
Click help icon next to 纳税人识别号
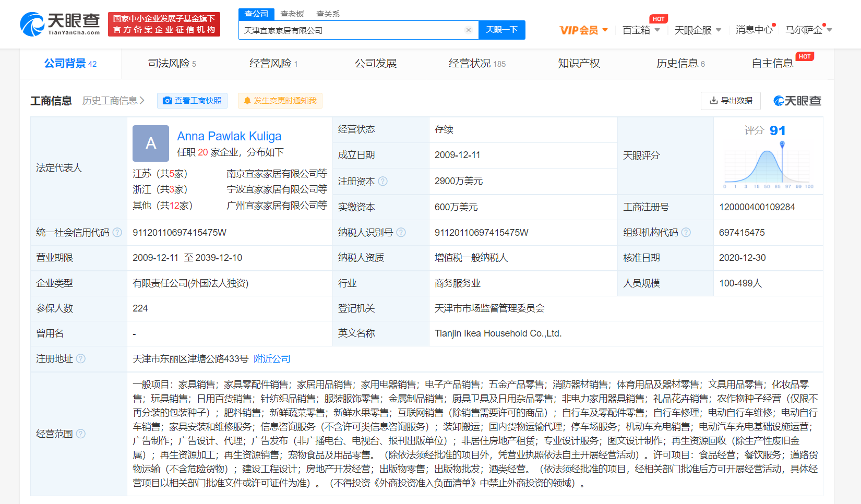click(401, 232)
